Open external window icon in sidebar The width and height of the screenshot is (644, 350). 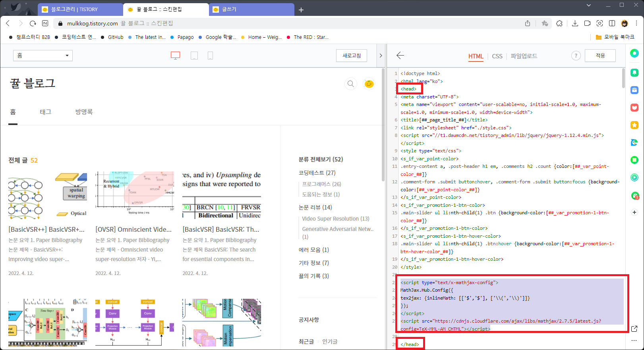coord(634,329)
